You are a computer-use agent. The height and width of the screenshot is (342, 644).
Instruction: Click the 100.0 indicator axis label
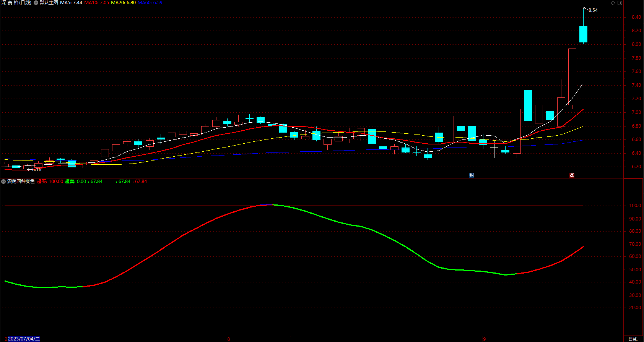[x=635, y=206]
